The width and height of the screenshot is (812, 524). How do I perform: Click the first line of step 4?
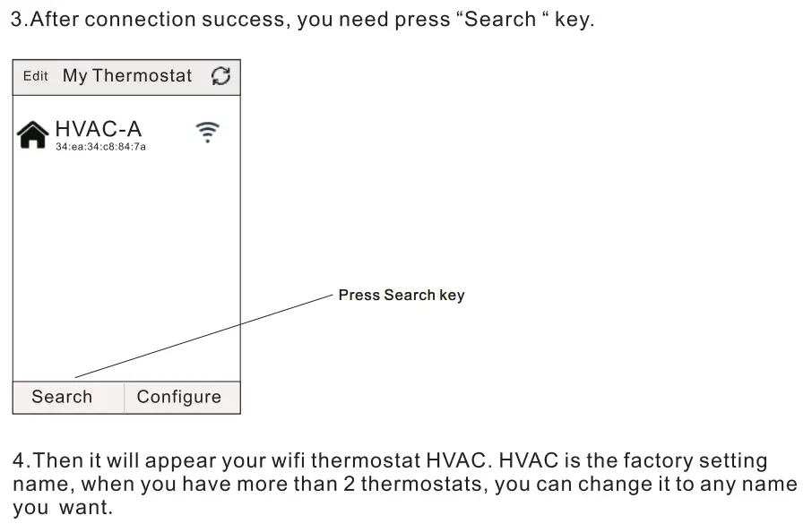pyautogui.click(x=390, y=461)
